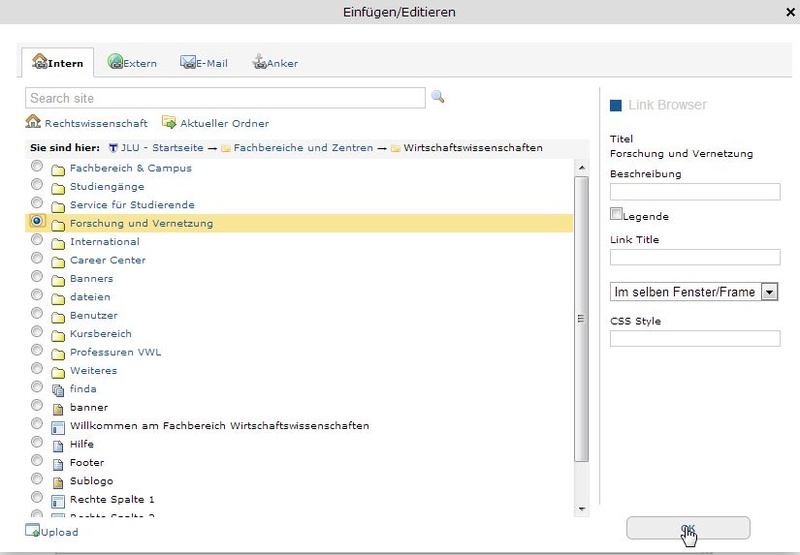Image resolution: width=800 pixels, height=555 pixels.
Task: Click the Willkommen am Fachbereich page icon
Action: click(58, 427)
